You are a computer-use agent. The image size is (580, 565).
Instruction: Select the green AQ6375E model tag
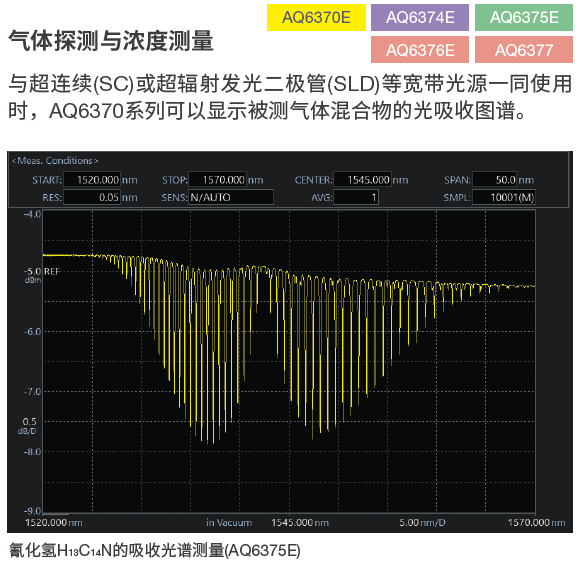[524, 17]
